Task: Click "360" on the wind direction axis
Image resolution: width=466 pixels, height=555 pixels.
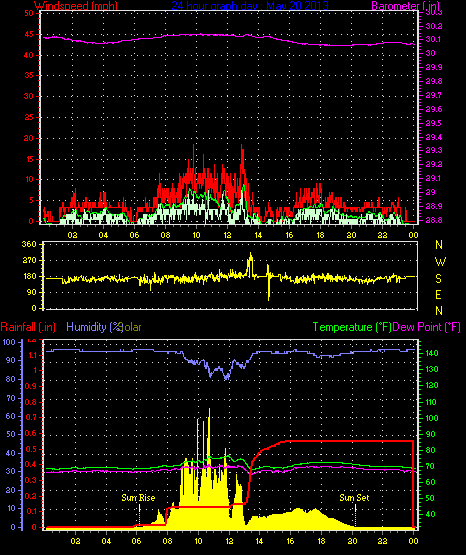Action: pos(29,244)
